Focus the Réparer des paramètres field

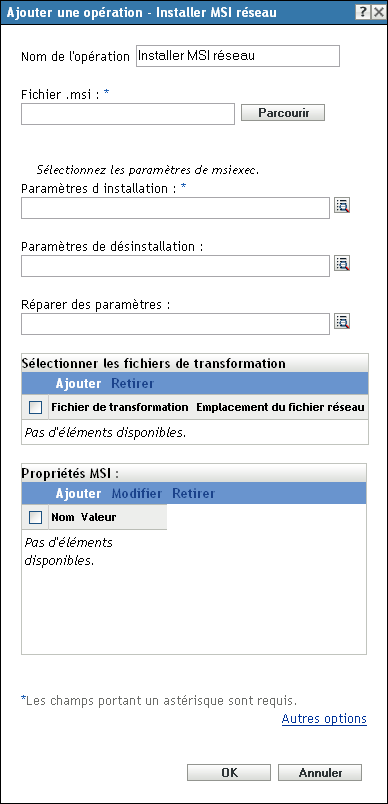[175, 324]
